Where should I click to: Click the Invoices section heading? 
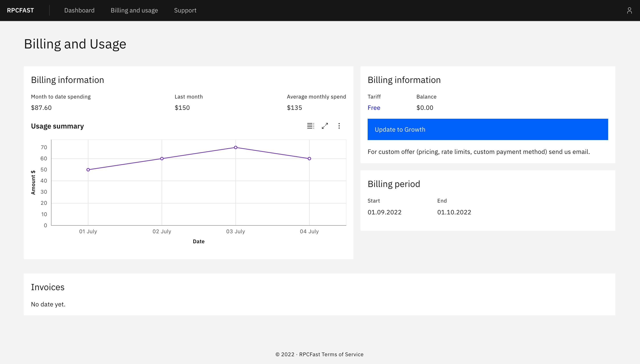[48, 287]
